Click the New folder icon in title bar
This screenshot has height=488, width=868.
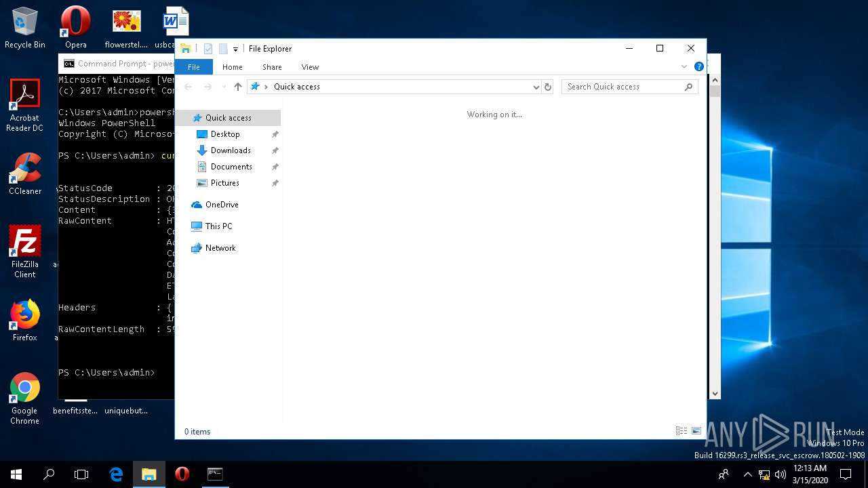coord(222,49)
